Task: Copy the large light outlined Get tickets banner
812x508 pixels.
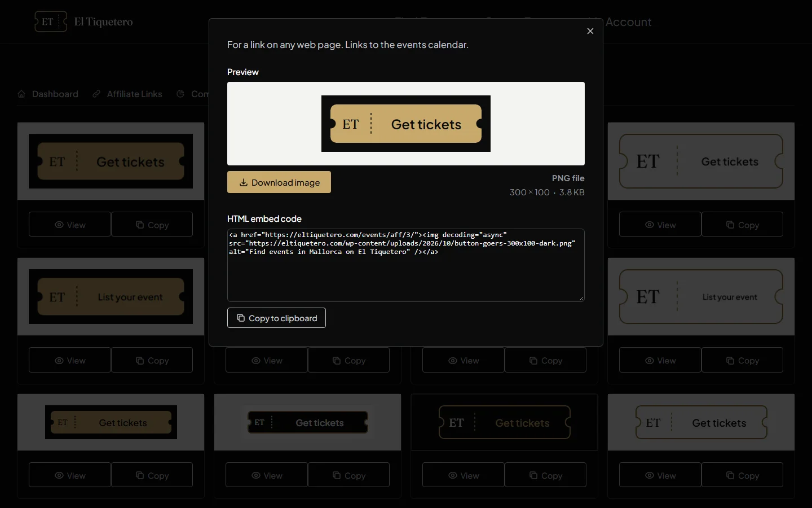Action: click(743, 225)
